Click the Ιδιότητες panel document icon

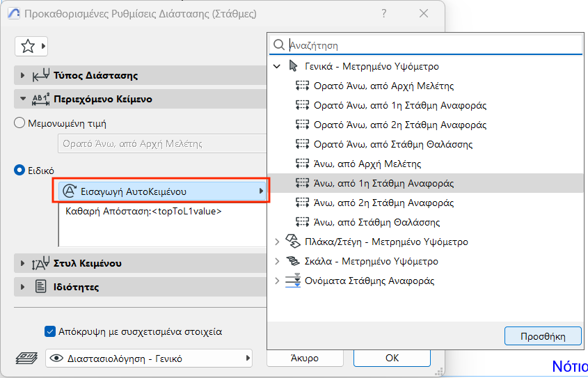point(40,287)
